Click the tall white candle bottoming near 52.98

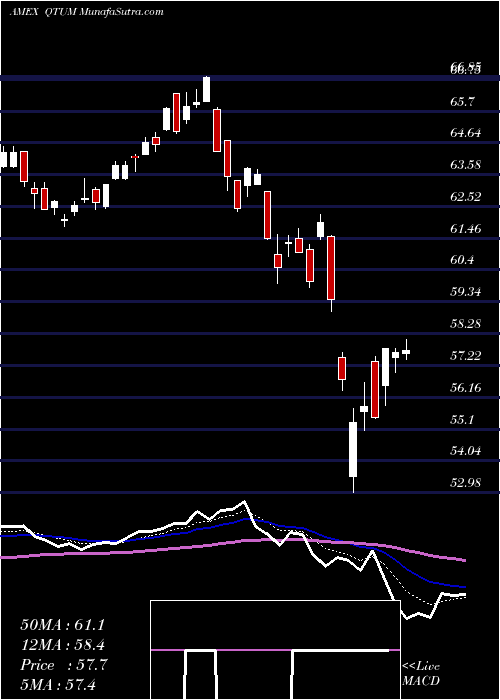click(353, 450)
